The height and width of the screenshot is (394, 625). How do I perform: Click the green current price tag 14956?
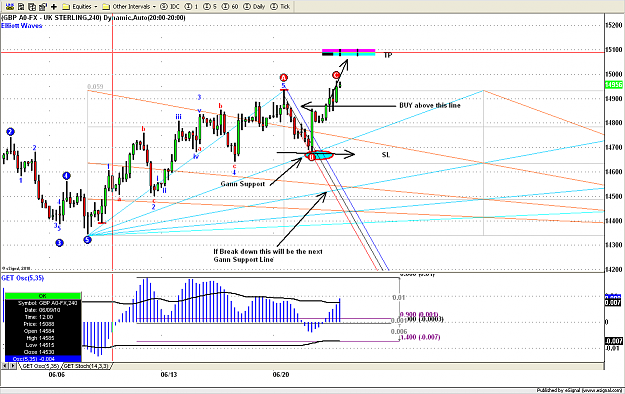tap(613, 85)
